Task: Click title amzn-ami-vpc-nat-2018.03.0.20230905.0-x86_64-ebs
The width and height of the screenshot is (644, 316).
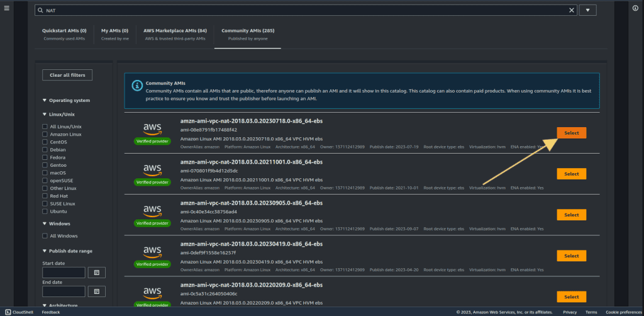Action: pyautogui.click(x=252, y=203)
